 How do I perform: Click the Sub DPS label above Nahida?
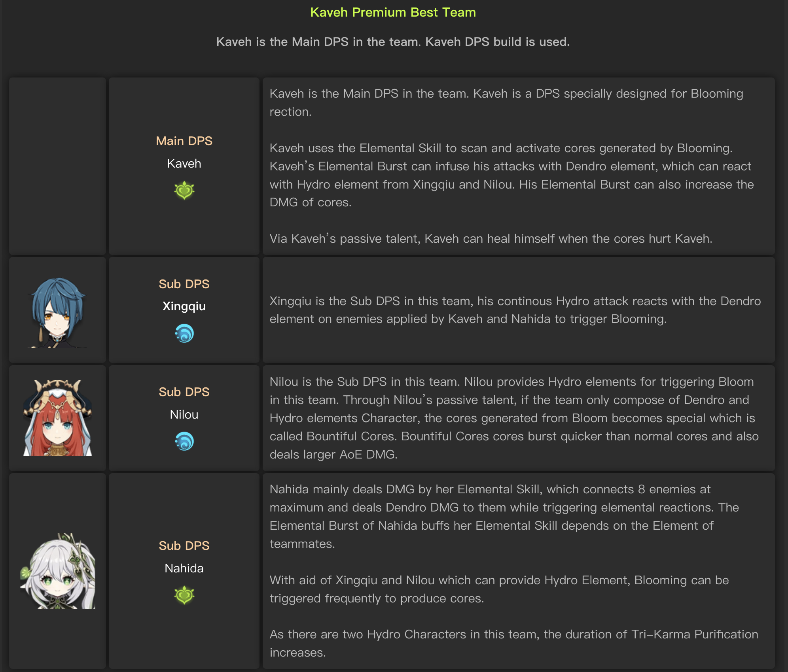tap(184, 546)
